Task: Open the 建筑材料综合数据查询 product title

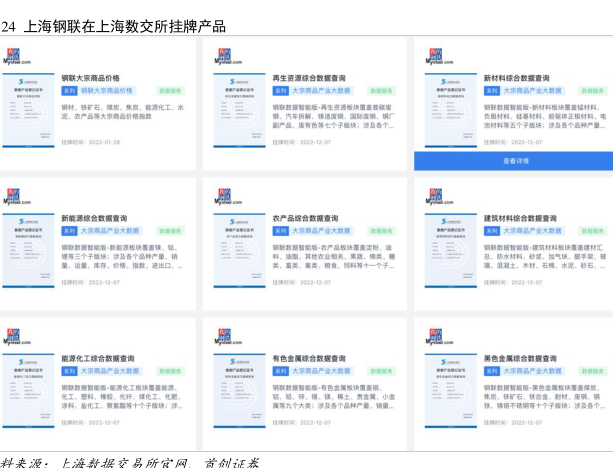Action: [520, 218]
